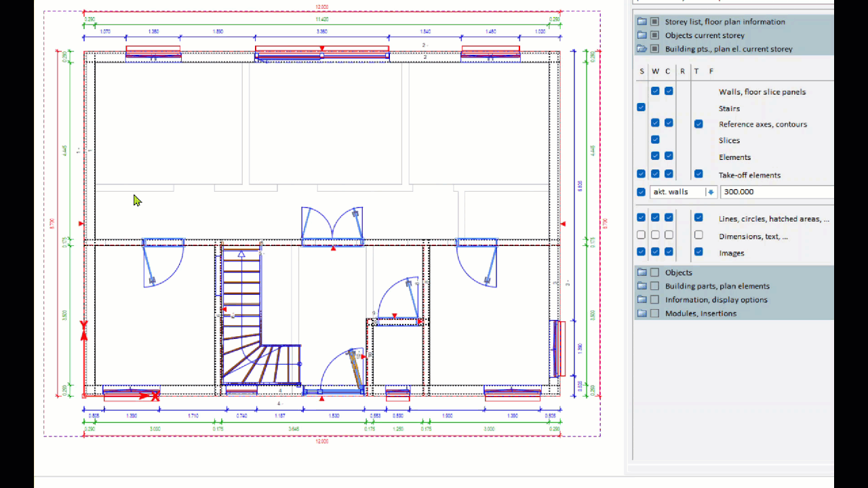Click the red X marker on the plan
This screenshot has height=488, width=868.
(155, 396)
